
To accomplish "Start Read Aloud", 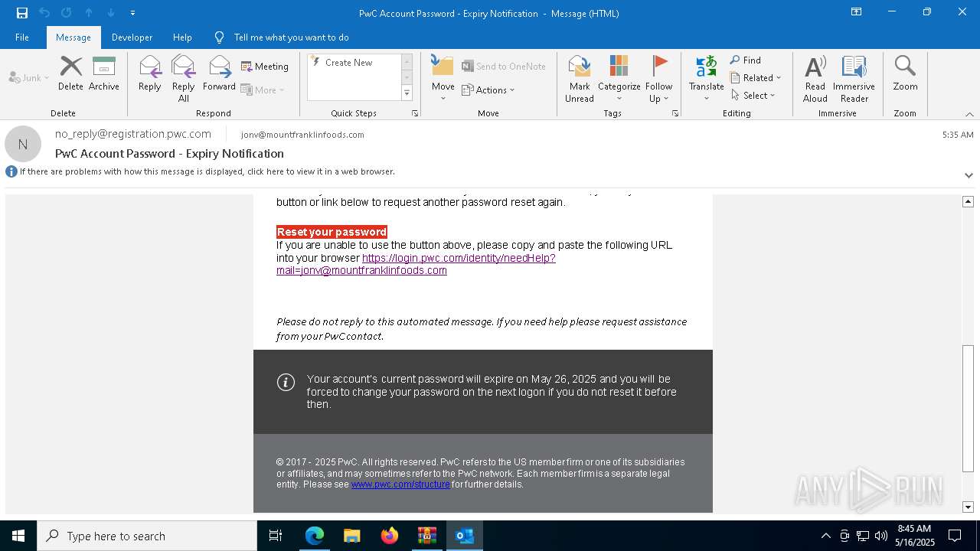I will [815, 78].
